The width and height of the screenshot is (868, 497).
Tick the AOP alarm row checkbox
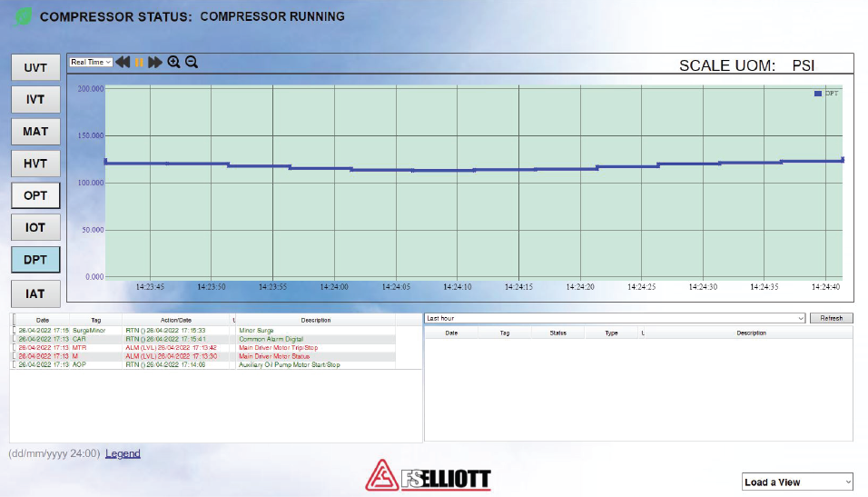(x=15, y=364)
